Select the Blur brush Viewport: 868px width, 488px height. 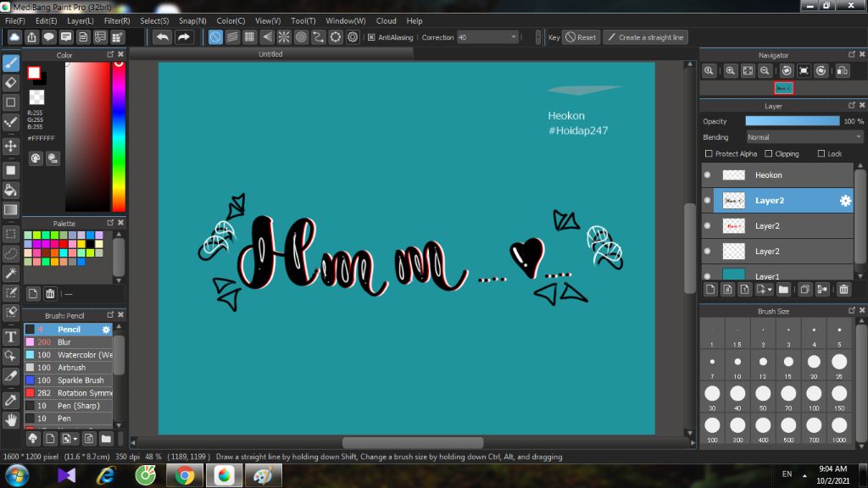coord(68,342)
